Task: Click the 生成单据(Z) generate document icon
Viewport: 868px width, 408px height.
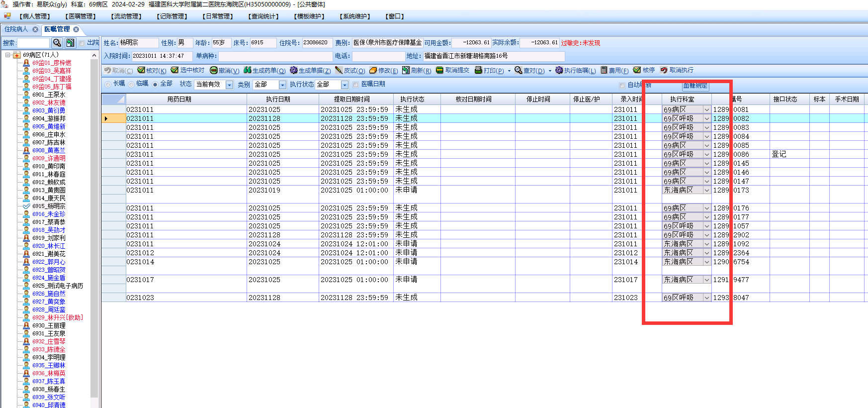Action: 294,70
